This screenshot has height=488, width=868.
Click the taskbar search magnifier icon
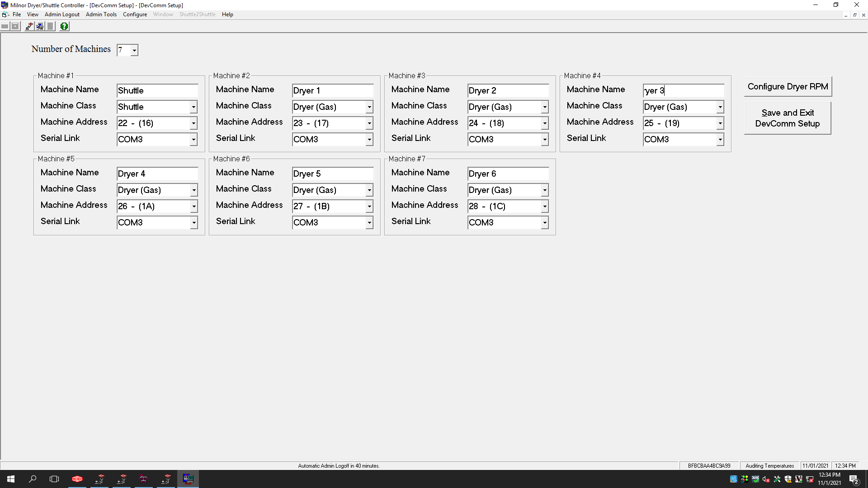tap(33, 479)
